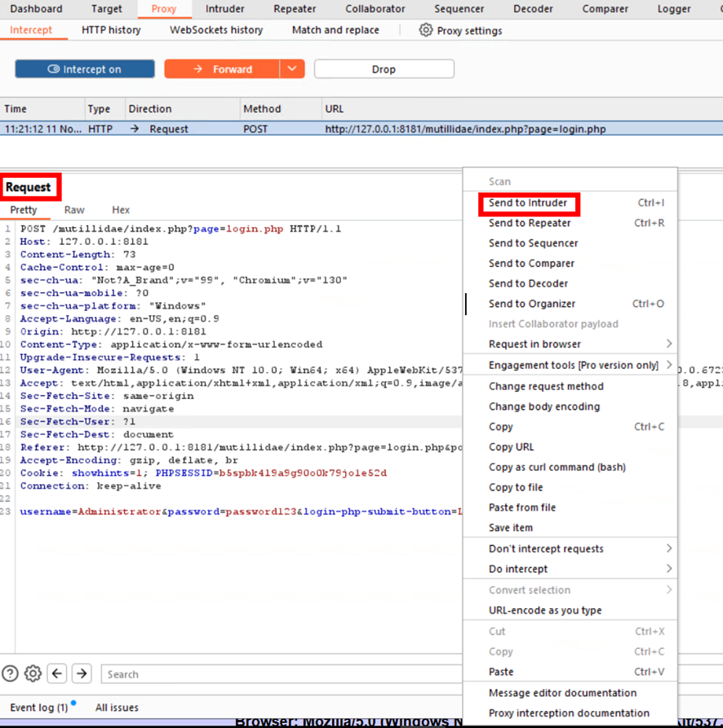Switch to the Logger tab

pyautogui.click(x=674, y=9)
